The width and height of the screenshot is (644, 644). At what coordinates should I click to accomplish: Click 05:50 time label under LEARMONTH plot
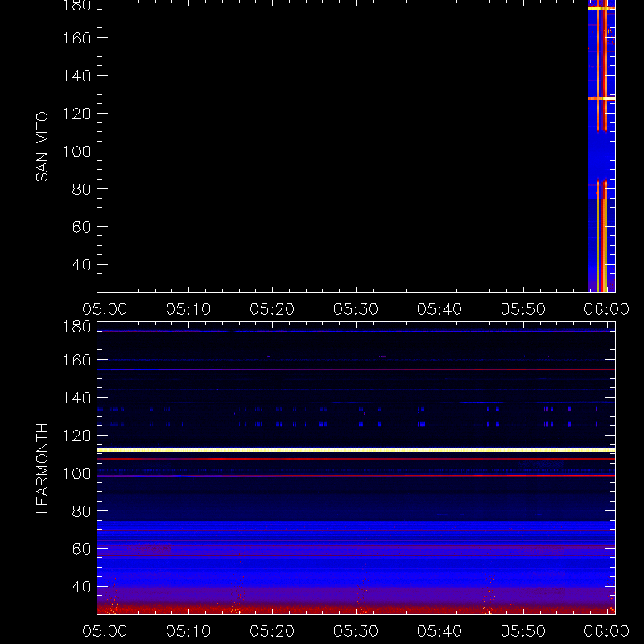[522, 631]
